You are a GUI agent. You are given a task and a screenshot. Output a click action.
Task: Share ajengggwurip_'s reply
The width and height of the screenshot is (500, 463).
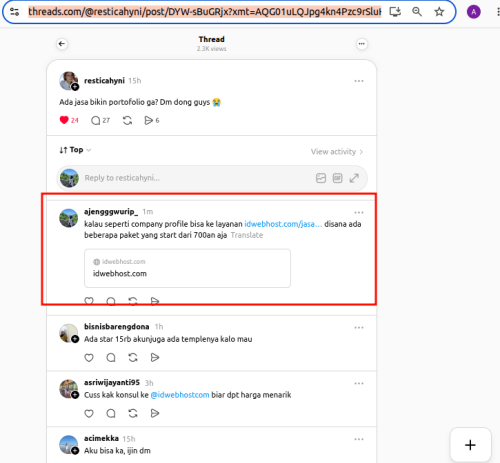155,301
